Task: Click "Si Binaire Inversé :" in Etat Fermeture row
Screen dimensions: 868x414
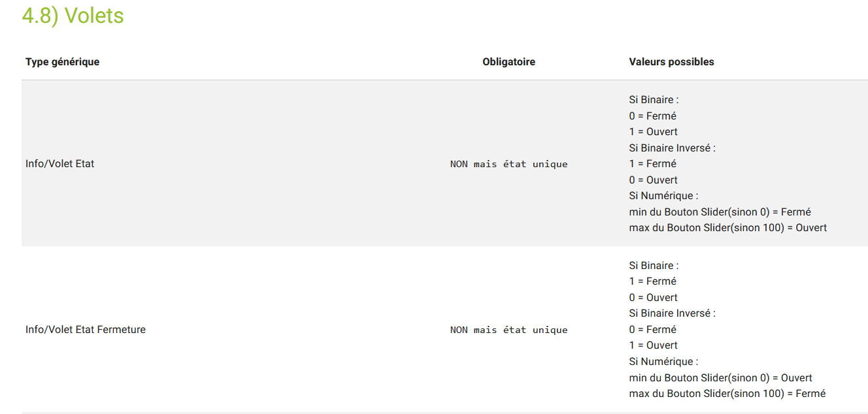Action: click(672, 313)
